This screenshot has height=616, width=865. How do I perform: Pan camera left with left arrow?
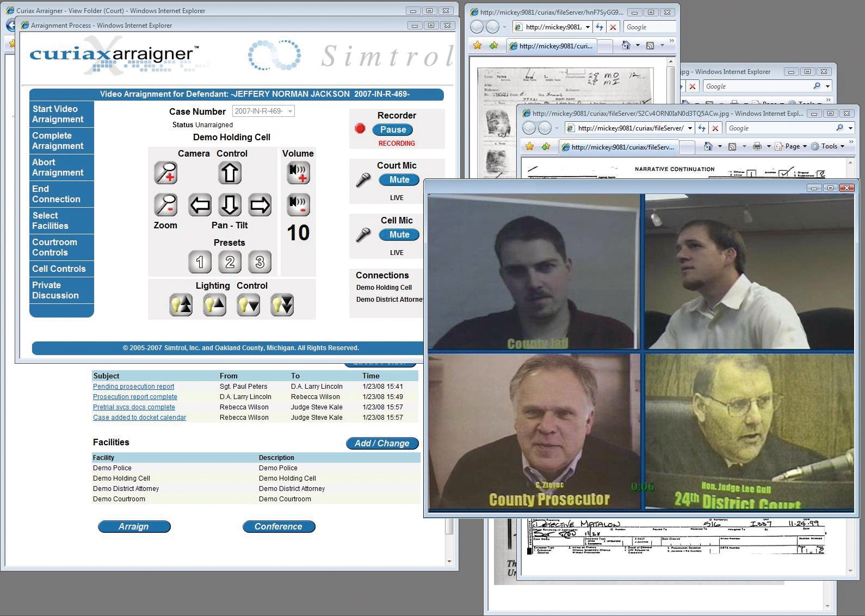pyautogui.click(x=200, y=205)
